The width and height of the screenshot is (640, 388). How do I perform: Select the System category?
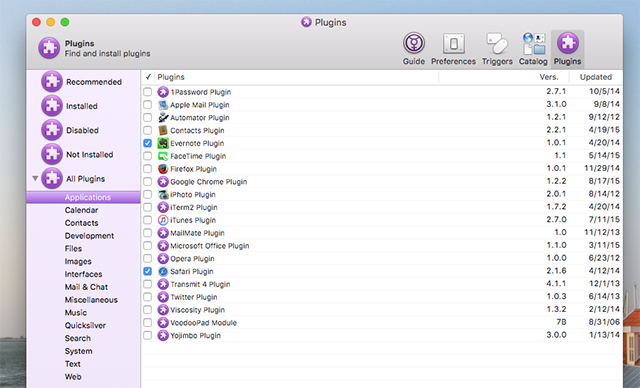78,351
